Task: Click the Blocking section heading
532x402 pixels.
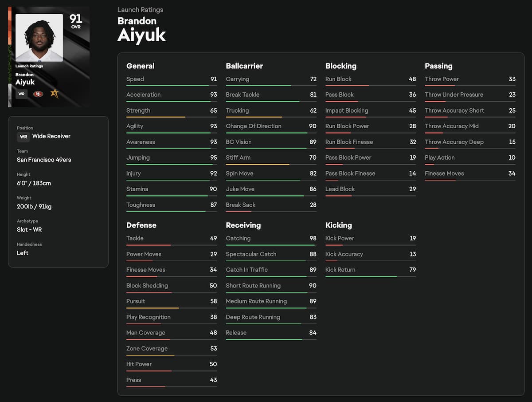Action: click(340, 66)
